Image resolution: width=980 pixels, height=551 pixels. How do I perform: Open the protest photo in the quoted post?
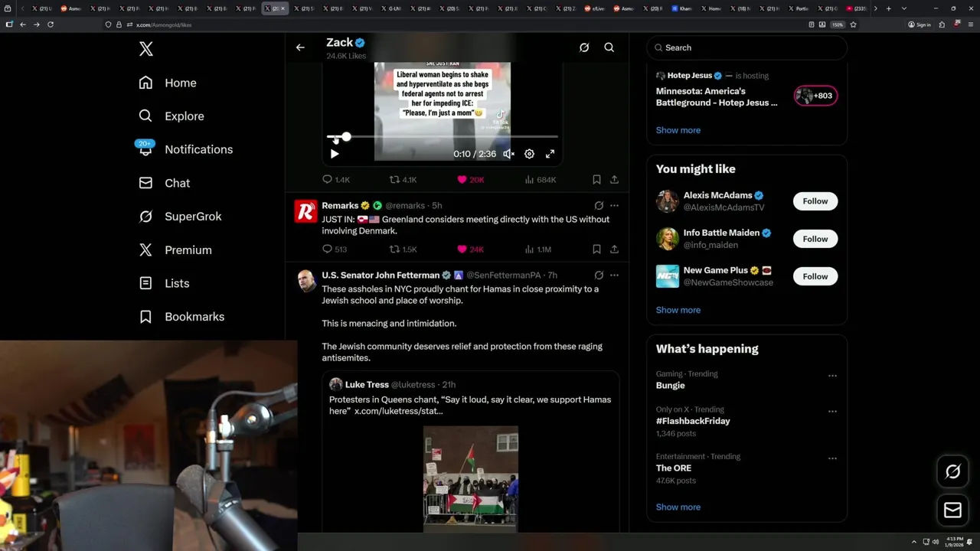(471, 479)
